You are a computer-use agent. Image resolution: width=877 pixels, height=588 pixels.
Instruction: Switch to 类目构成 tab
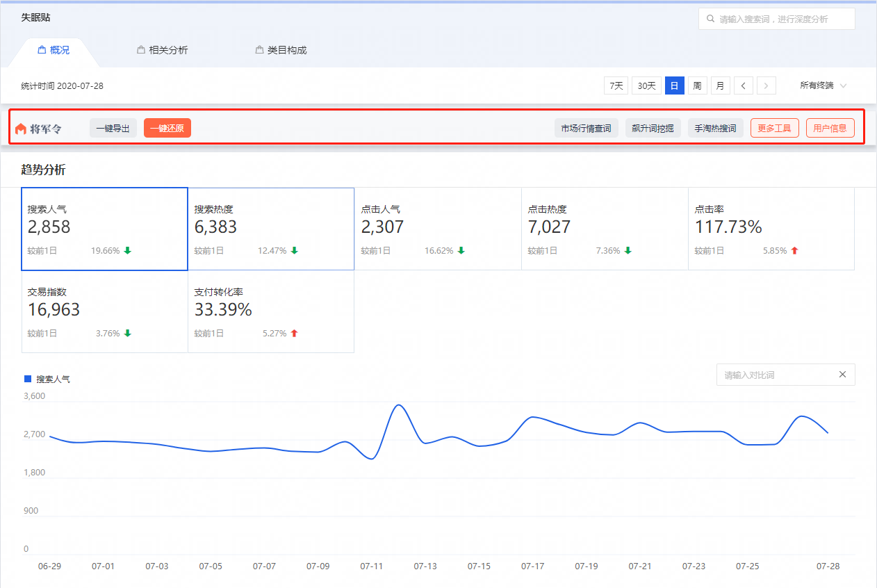[281, 50]
